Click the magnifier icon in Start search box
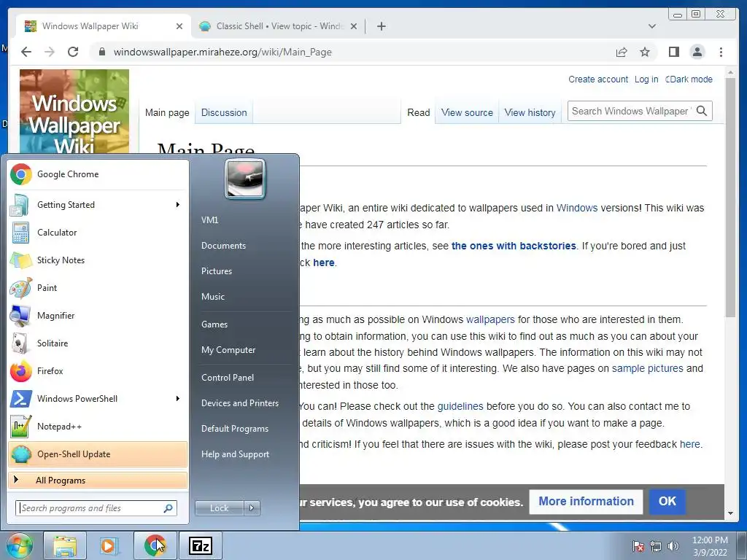 click(168, 508)
